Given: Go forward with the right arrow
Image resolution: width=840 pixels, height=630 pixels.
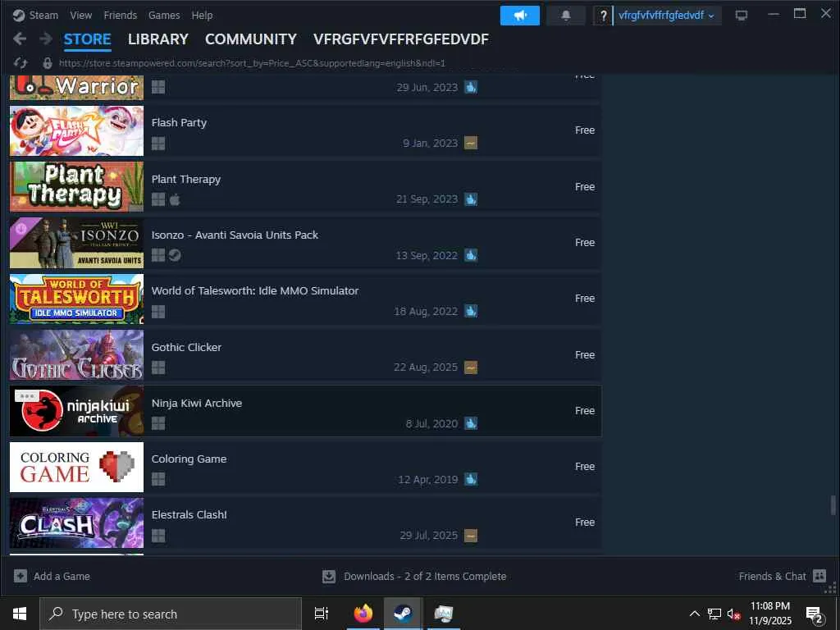Looking at the screenshot, I should pyautogui.click(x=46, y=39).
